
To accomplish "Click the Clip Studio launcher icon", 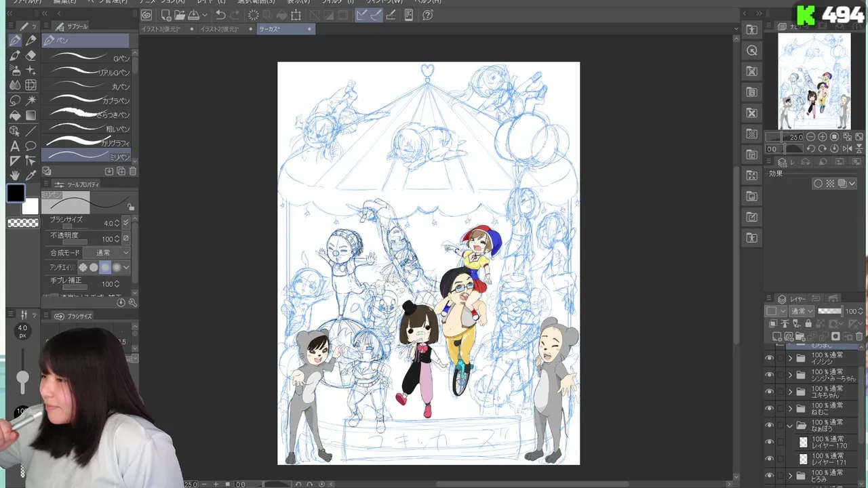I will 146,15.
